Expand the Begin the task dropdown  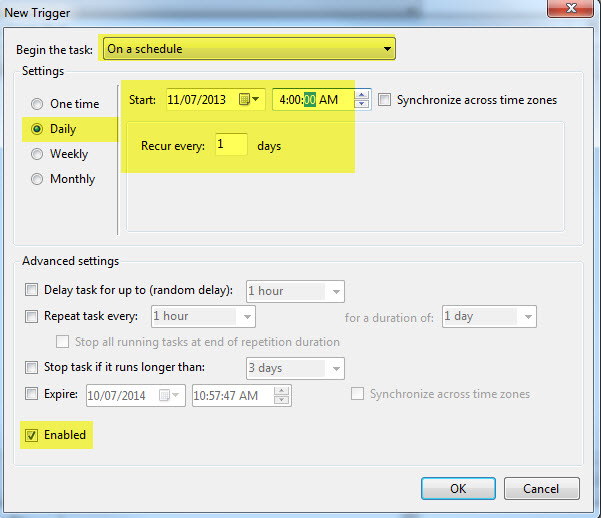pos(387,49)
